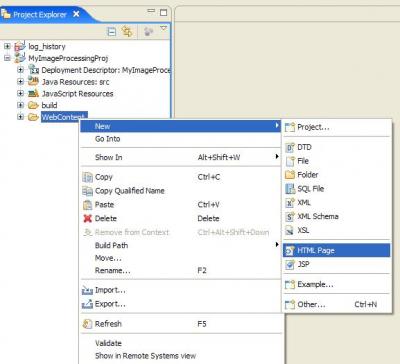Image resolution: width=400 pixels, height=364 pixels.
Task: Expand the log_history project node
Action: tap(7, 46)
